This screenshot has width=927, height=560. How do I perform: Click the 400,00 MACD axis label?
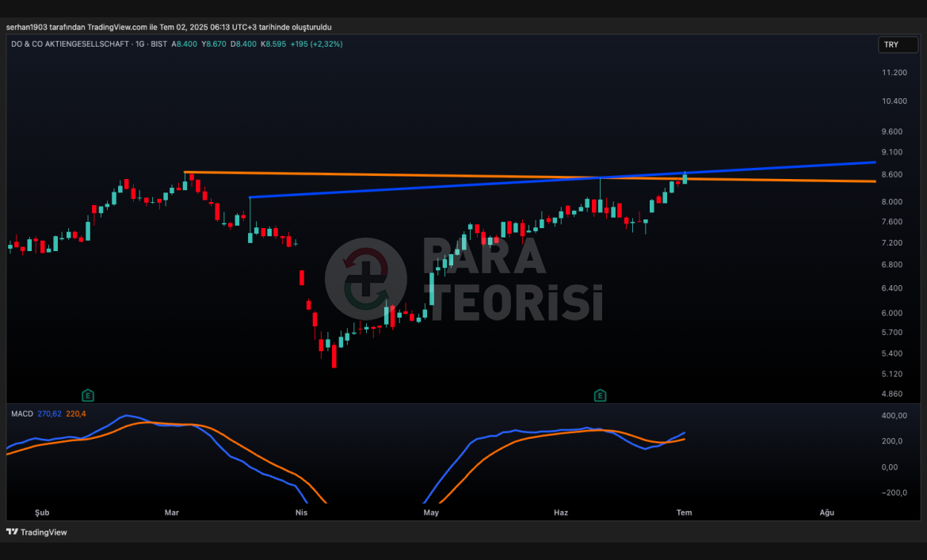click(894, 415)
